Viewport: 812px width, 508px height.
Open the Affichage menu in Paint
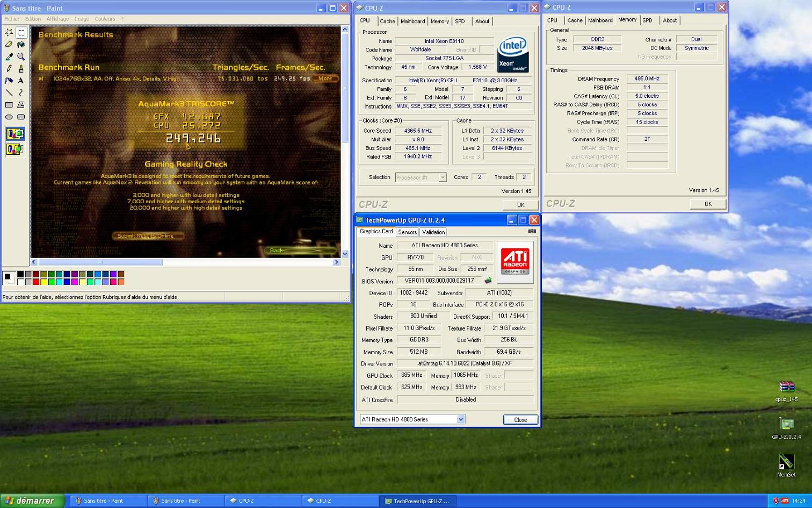pos(57,19)
